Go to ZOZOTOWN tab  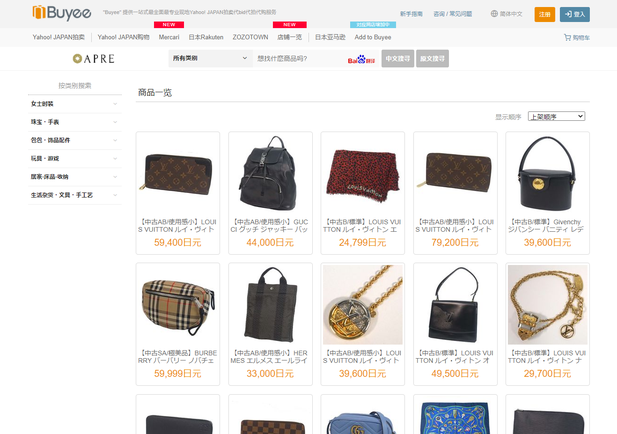pos(250,37)
